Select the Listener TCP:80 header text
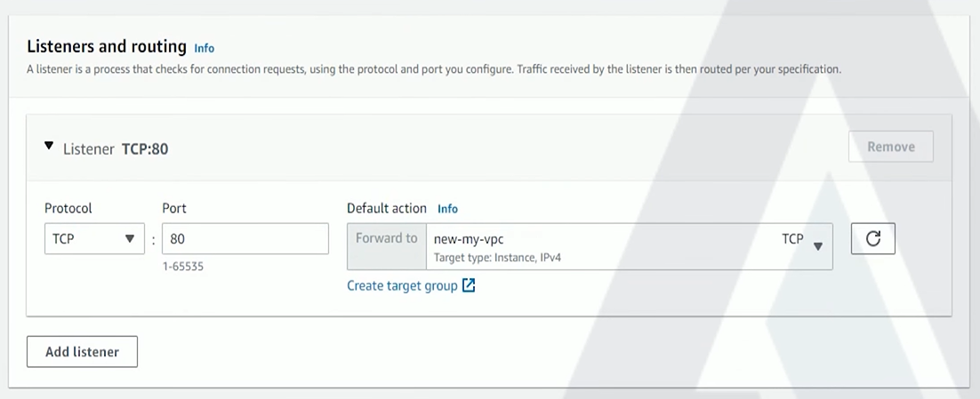Screen dimensions: 980x399 116,149
